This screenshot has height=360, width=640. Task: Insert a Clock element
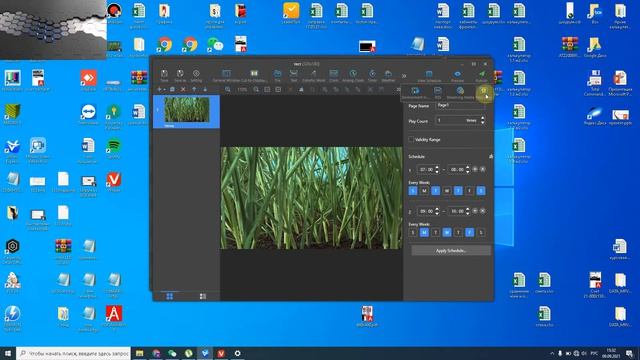click(333, 75)
